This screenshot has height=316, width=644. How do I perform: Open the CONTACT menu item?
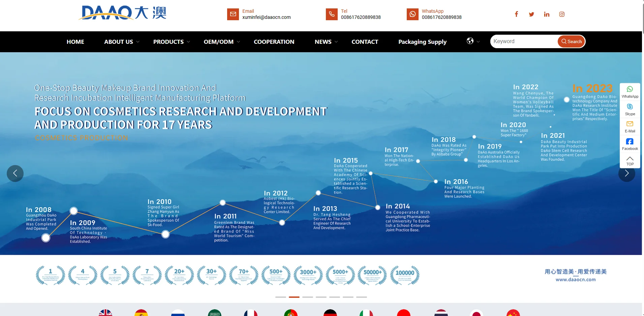point(365,42)
